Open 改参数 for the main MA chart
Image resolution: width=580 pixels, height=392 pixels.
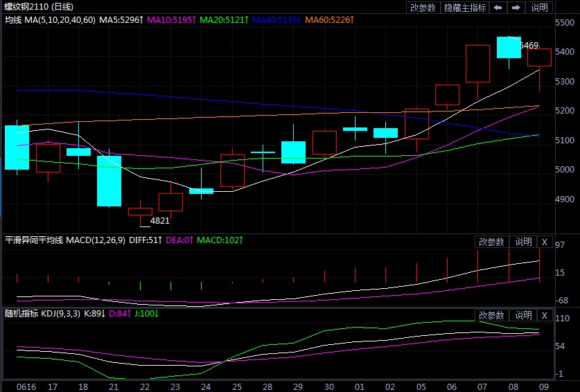coord(423,8)
